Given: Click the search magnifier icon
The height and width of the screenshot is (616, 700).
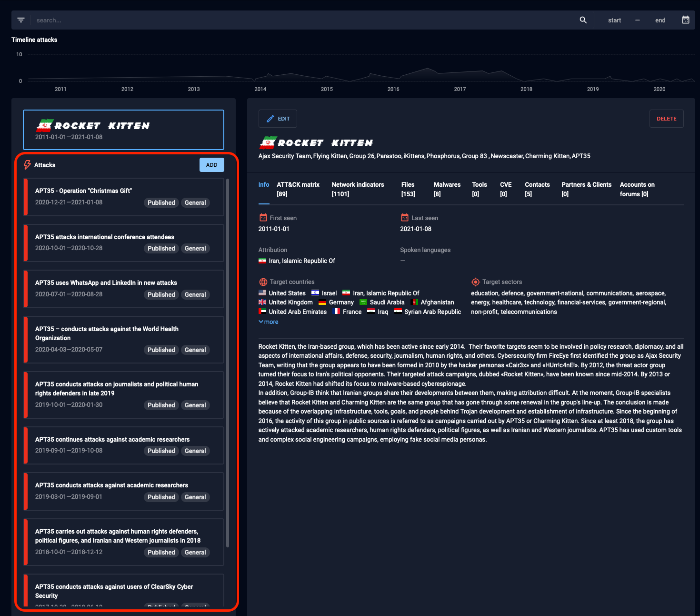Looking at the screenshot, I should [x=583, y=20].
